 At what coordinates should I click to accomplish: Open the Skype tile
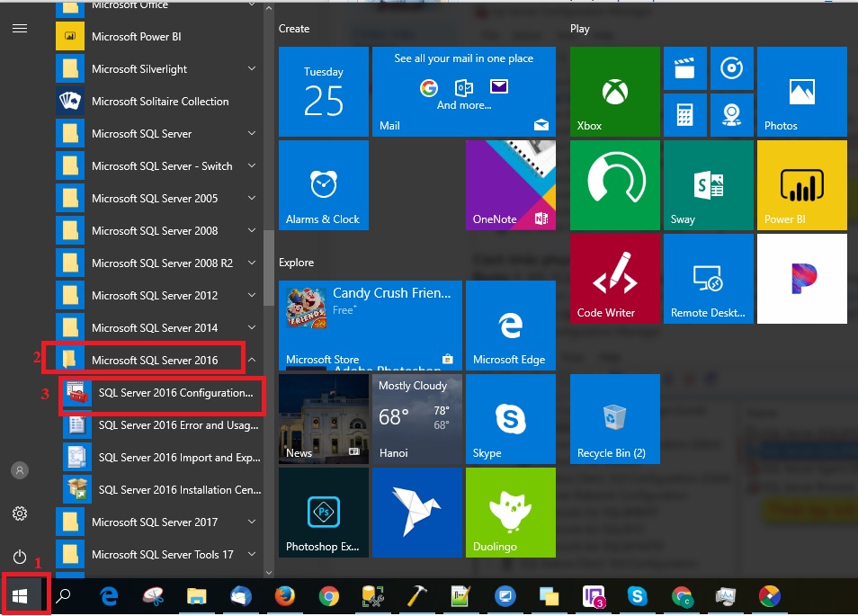pos(511,419)
